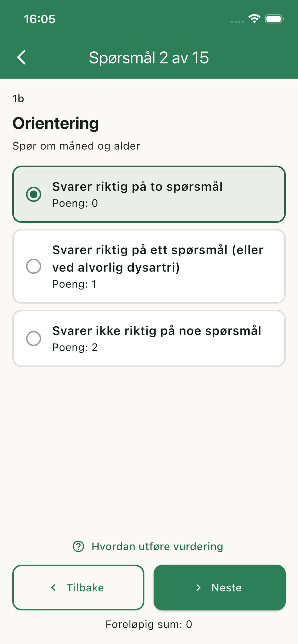The image size is (298, 644).
Task: Tap the cellular signal dots
Action: pyautogui.click(x=237, y=22)
